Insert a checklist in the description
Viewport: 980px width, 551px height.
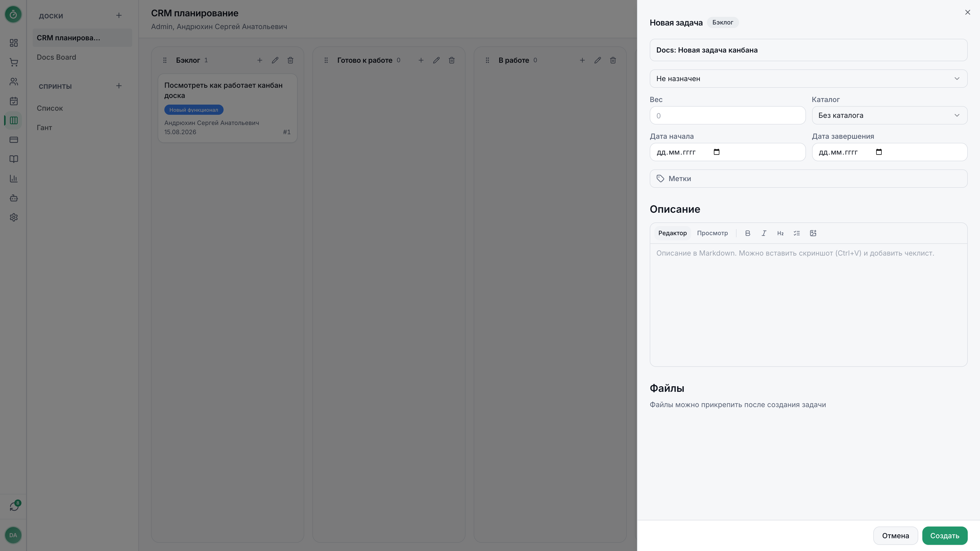[797, 233]
